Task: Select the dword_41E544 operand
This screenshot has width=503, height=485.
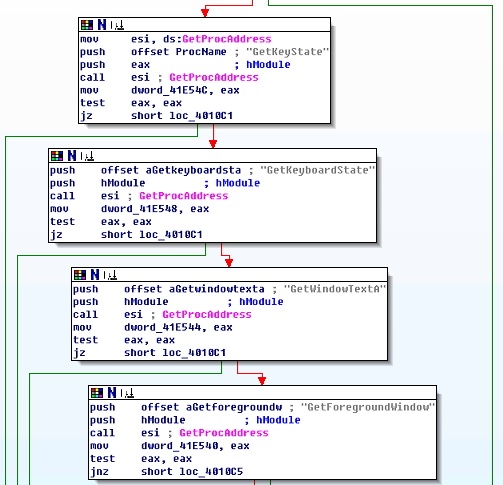Action: pos(163,328)
